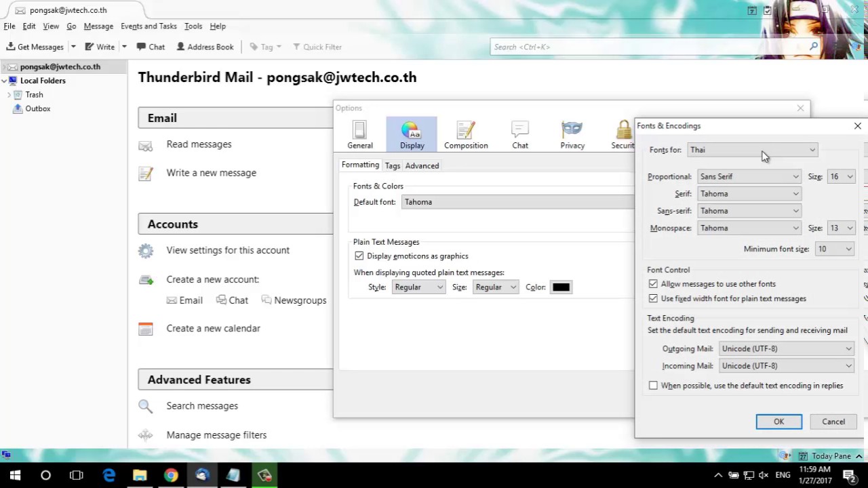Click the Quick Filter toolbar button
This screenshot has width=868, height=488.
[x=317, y=47]
